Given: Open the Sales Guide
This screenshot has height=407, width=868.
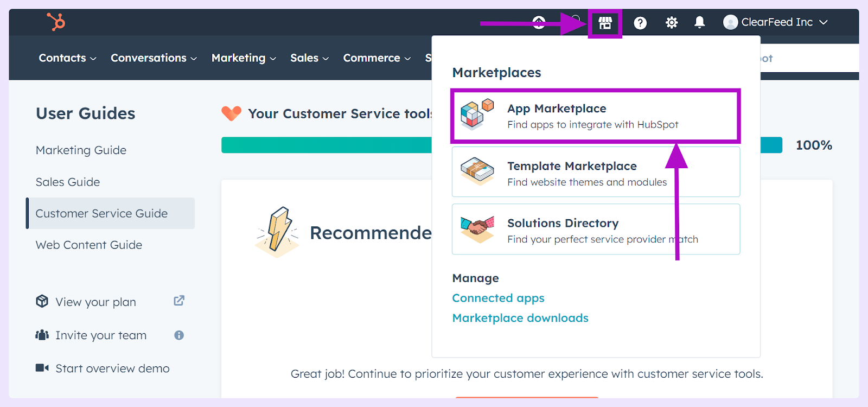Looking at the screenshot, I should pos(68,182).
